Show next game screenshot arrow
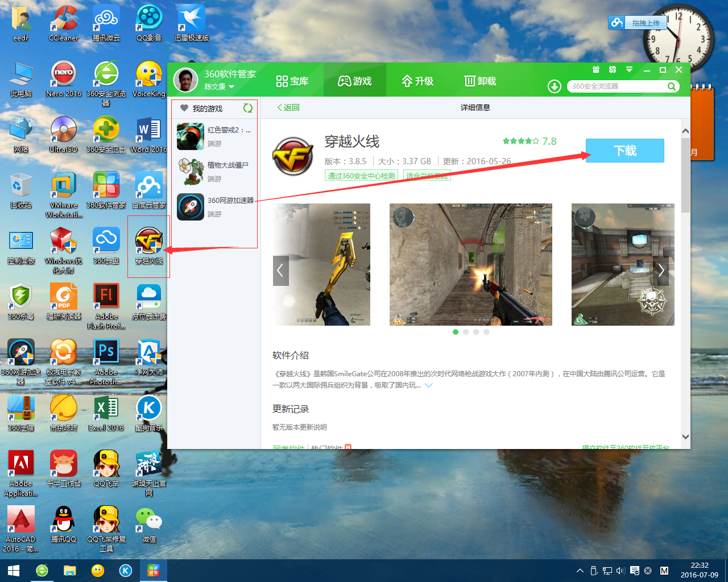728x582 pixels. 661,270
